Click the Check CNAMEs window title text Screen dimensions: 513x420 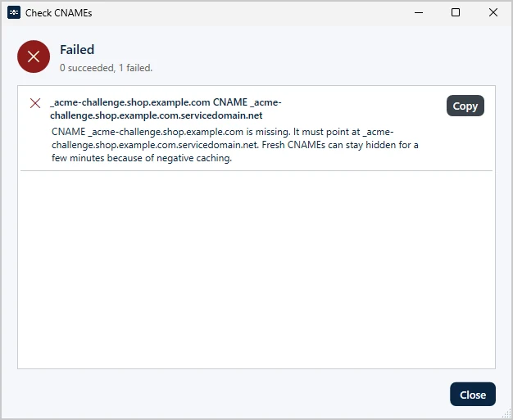click(58, 13)
